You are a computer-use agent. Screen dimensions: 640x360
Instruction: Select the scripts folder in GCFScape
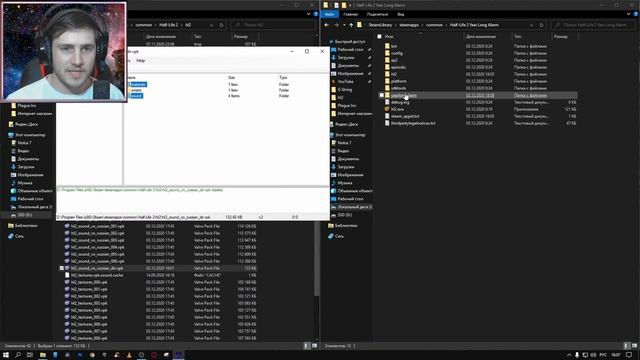(x=136, y=90)
